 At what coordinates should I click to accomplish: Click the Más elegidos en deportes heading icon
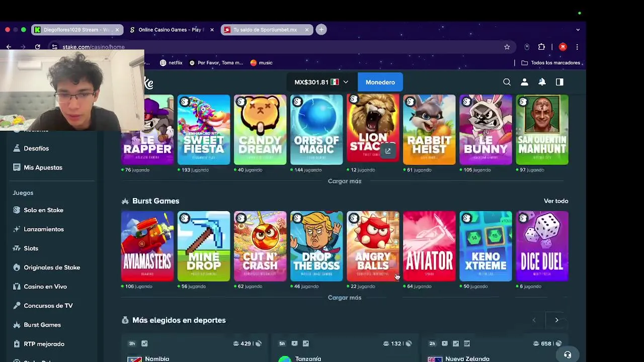coord(125,320)
